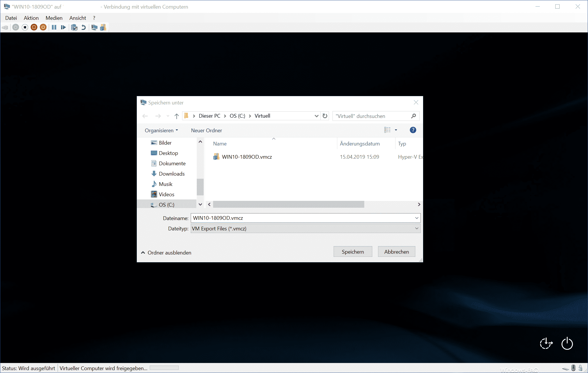Open the Dateityp combo box

click(305, 229)
